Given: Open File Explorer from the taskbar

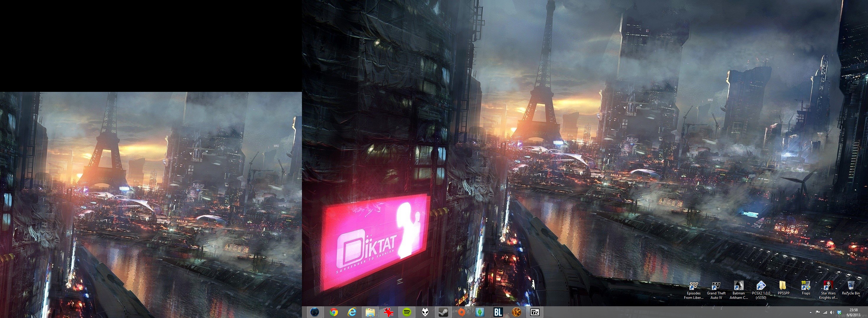Looking at the screenshot, I should 371,312.
